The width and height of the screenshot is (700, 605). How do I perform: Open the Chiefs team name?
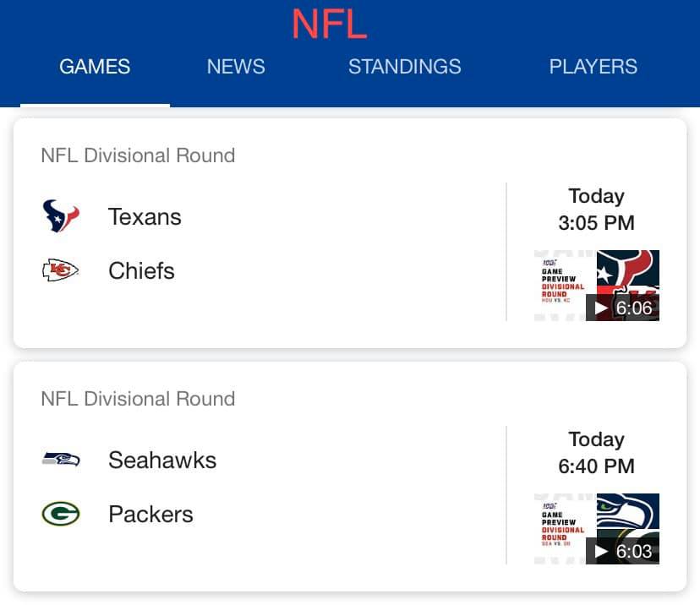141,271
